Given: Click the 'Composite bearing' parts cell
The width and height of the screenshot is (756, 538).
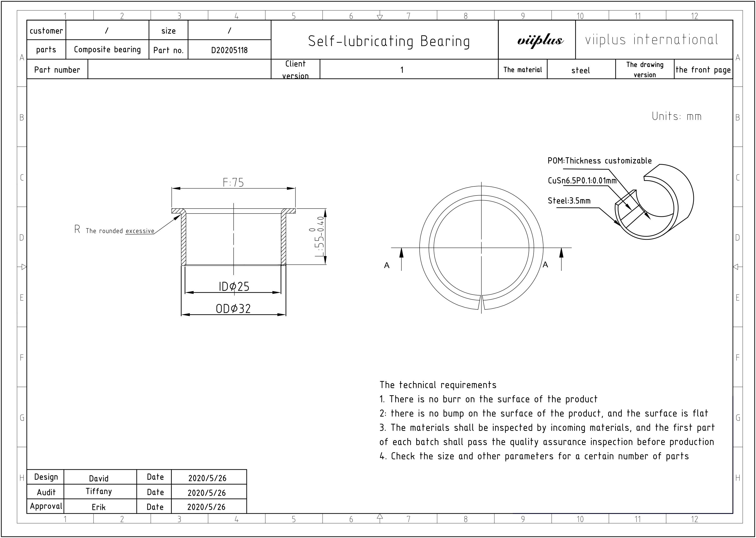Looking at the screenshot, I should (x=107, y=49).
